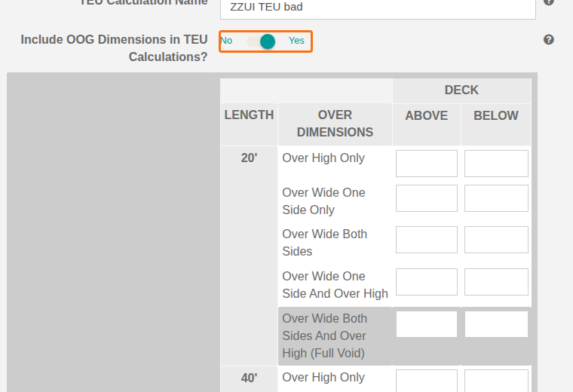This screenshot has width=573, height=392.
Task: Open help icon for OOG Dimensions
Action: pos(549,39)
